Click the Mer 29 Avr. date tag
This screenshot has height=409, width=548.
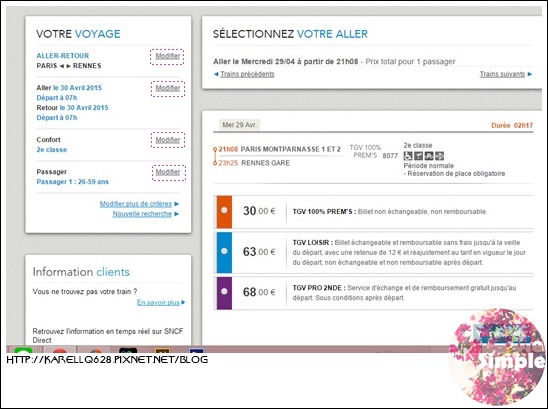239,125
